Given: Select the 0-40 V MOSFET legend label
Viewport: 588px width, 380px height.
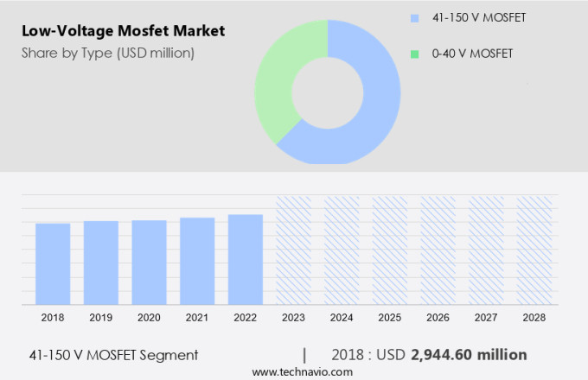Looking at the screenshot, I should coord(470,54).
